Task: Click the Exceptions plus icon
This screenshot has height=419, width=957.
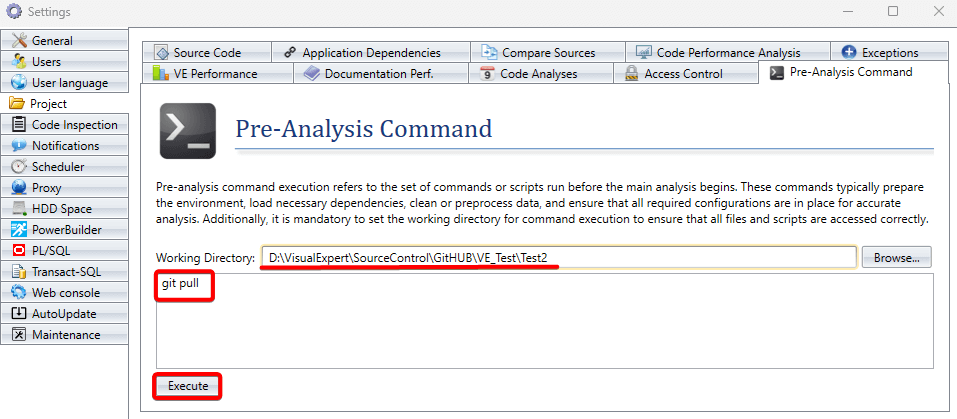Action: coord(849,52)
